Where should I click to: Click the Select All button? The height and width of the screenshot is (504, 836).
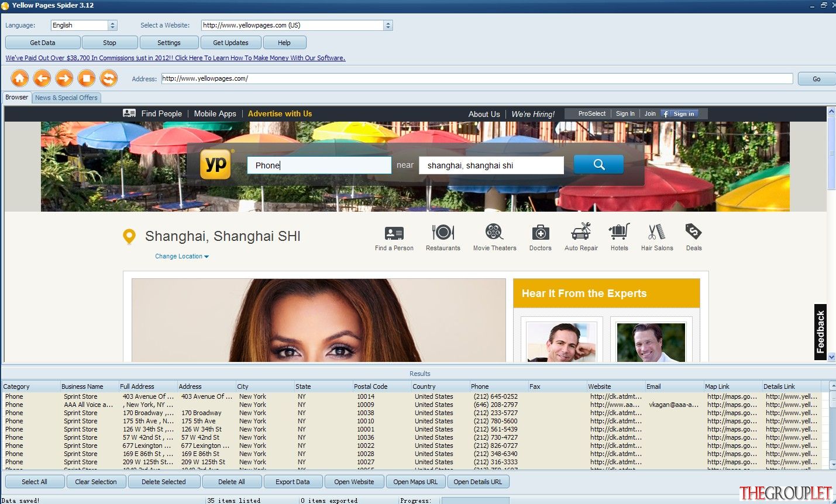pyautogui.click(x=35, y=482)
